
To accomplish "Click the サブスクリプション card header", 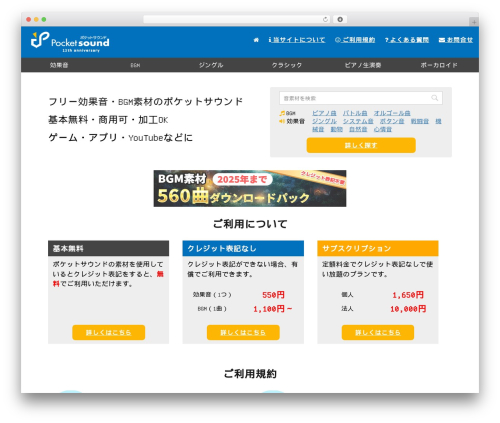I will pyautogui.click(x=378, y=248).
